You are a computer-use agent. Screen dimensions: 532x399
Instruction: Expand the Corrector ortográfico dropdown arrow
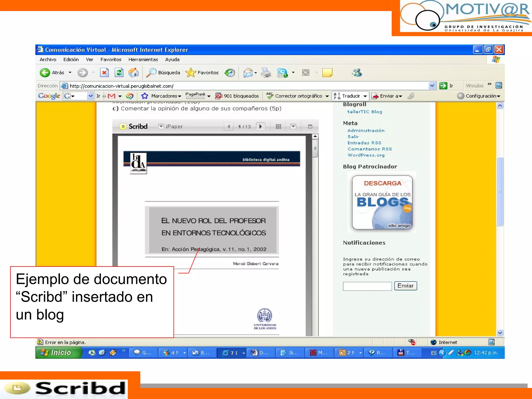pos(327,96)
